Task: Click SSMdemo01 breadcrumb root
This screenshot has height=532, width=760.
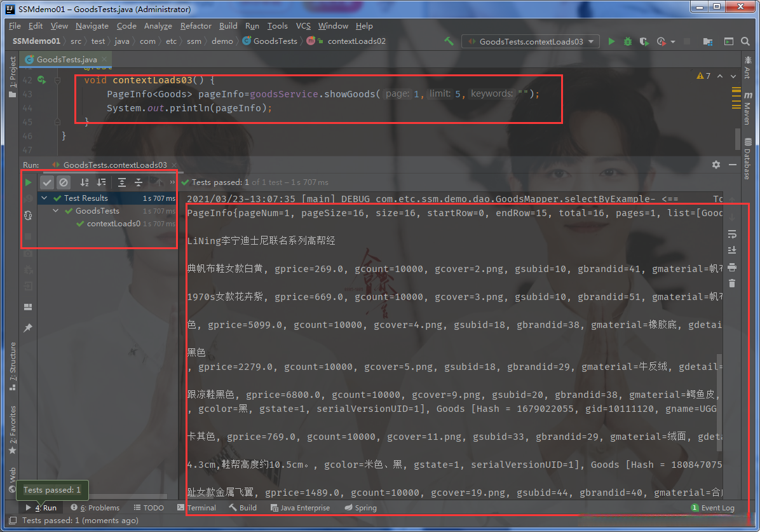Action: tap(36, 41)
